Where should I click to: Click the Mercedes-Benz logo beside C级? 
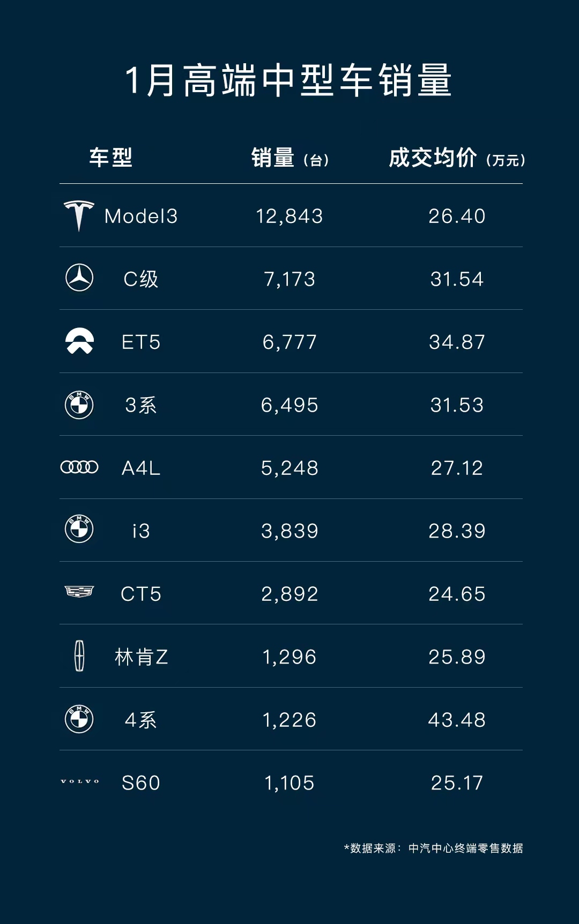tap(79, 278)
